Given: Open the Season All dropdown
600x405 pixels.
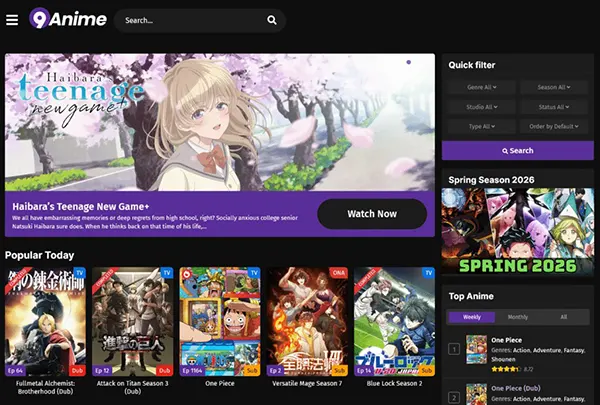Looking at the screenshot, I should tap(554, 87).
